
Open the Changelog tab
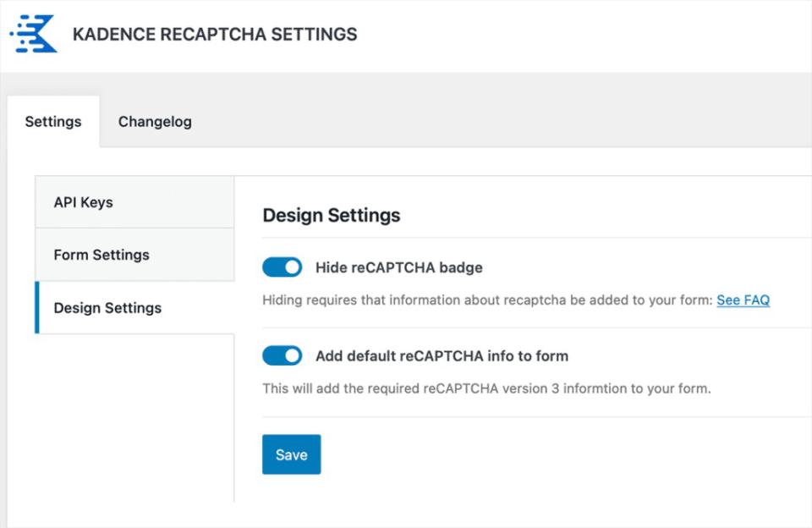point(155,122)
